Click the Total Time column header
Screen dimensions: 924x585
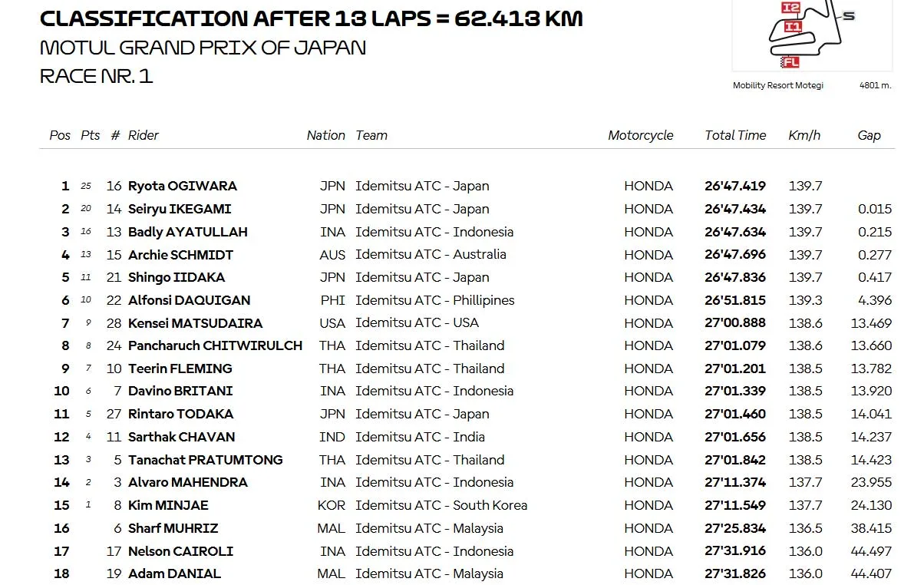click(x=735, y=135)
